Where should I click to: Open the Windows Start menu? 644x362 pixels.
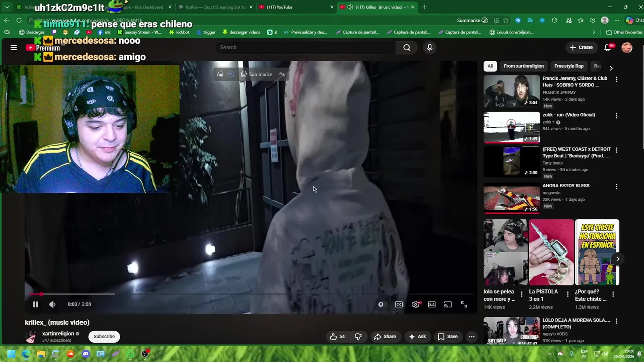click(11, 354)
